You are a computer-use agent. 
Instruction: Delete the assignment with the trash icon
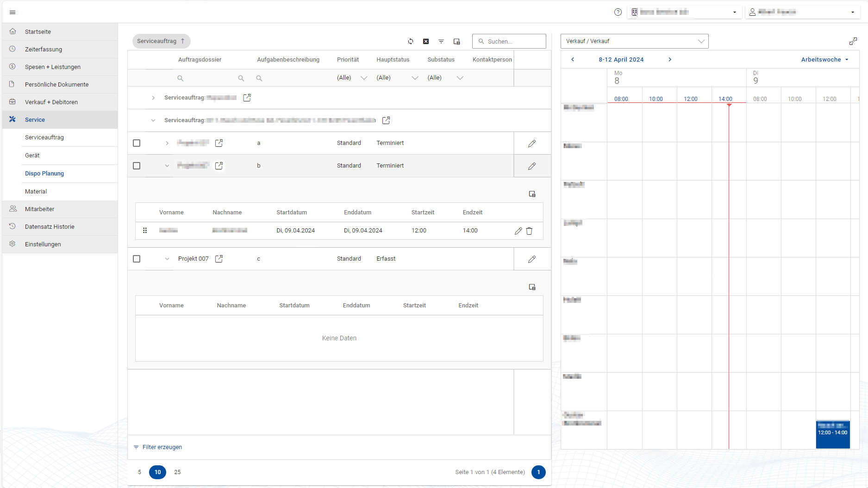tap(529, 231)
